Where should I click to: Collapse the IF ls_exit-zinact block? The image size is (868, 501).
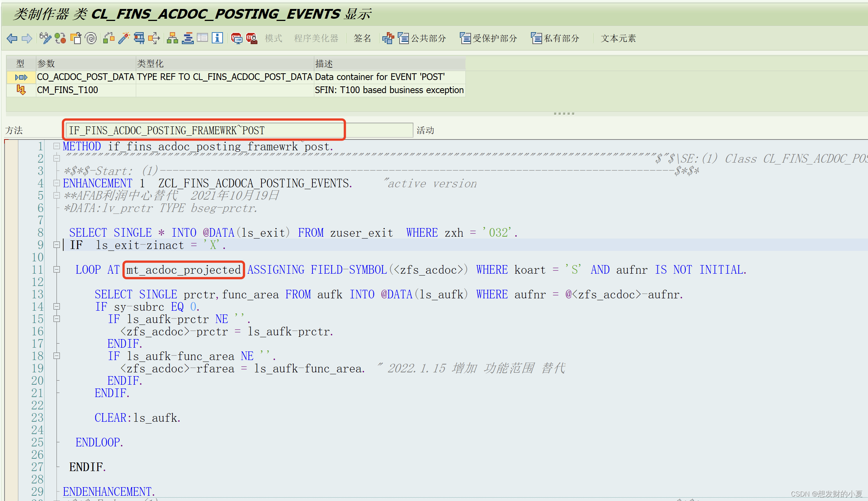(x=56, y=245)
